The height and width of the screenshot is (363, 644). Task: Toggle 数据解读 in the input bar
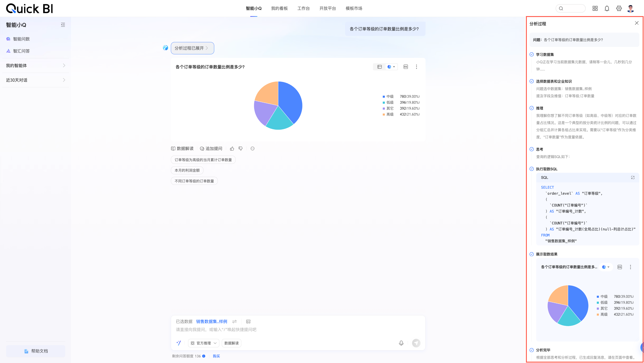coord(231,343)
